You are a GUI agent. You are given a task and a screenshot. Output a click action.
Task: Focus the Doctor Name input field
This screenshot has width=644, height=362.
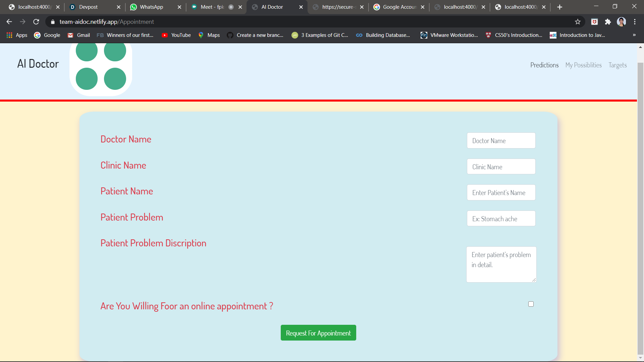(x=501, y=141)
